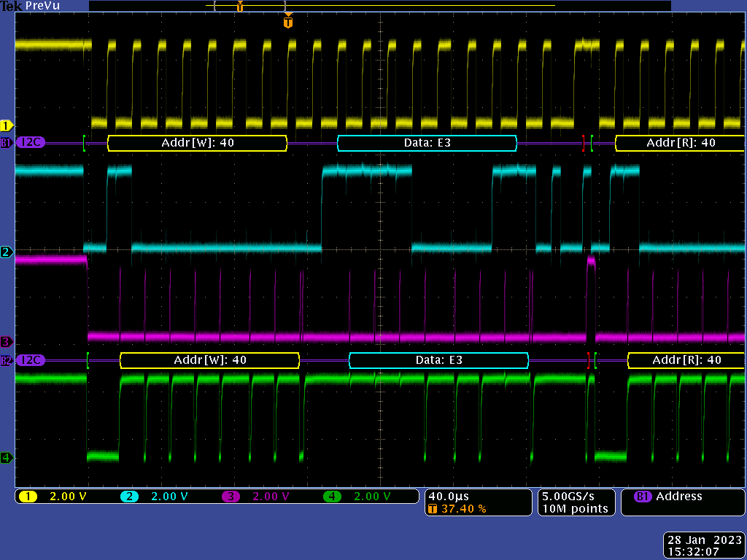Select the B1 Addr[R]: 40 packet
This screenshot has height=560, width=747.
click(681, 143)
